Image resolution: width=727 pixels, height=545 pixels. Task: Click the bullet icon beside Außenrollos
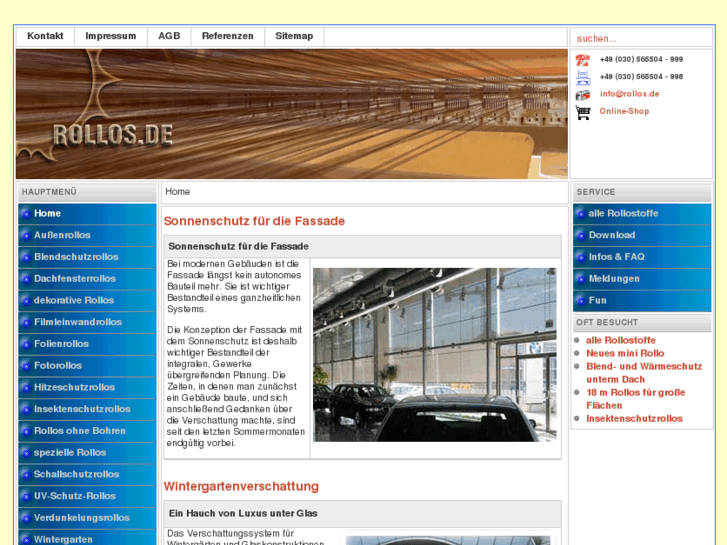click(26, 236)
